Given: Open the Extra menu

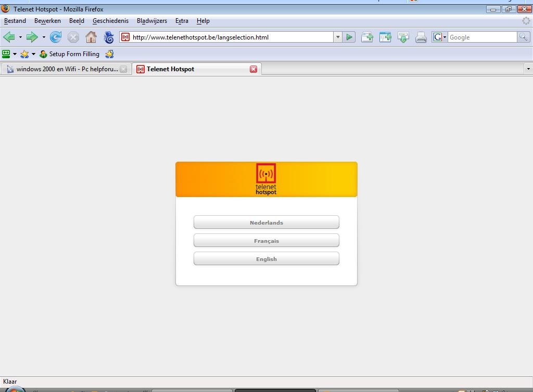Looking at the screenshot, I should coord(182,21).
